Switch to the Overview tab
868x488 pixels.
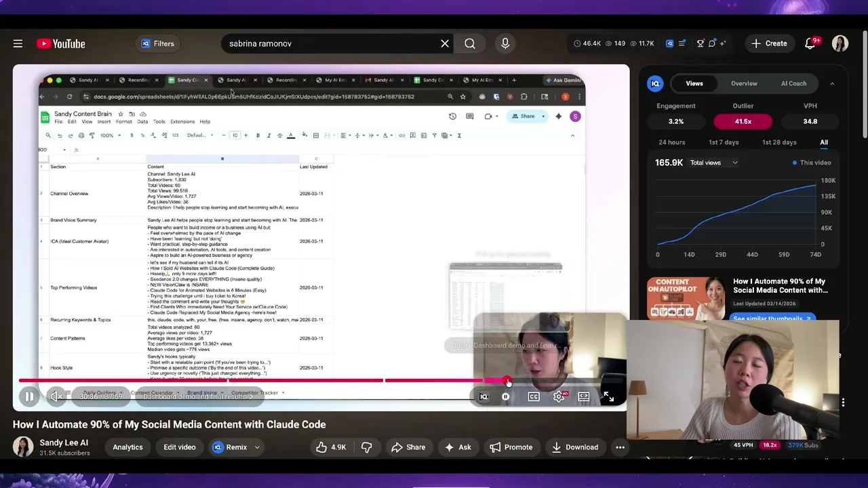click(x=744, y=84)
